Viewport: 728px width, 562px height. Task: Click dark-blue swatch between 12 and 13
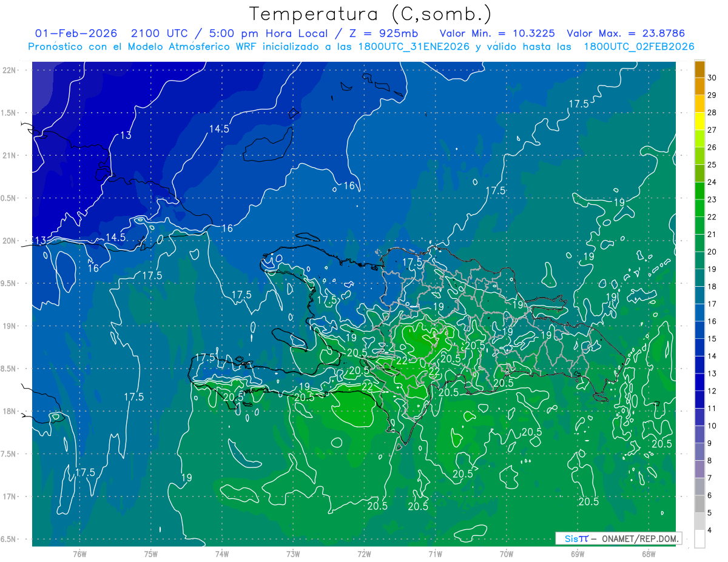click(x=699, y=382)
